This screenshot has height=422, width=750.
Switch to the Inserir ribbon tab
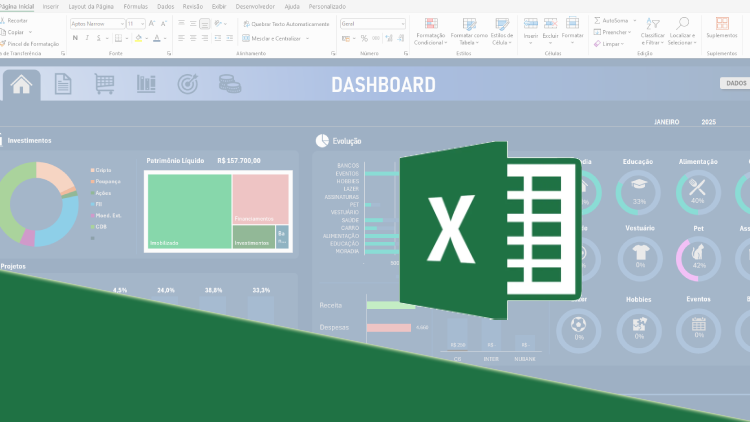coord(50,7)
